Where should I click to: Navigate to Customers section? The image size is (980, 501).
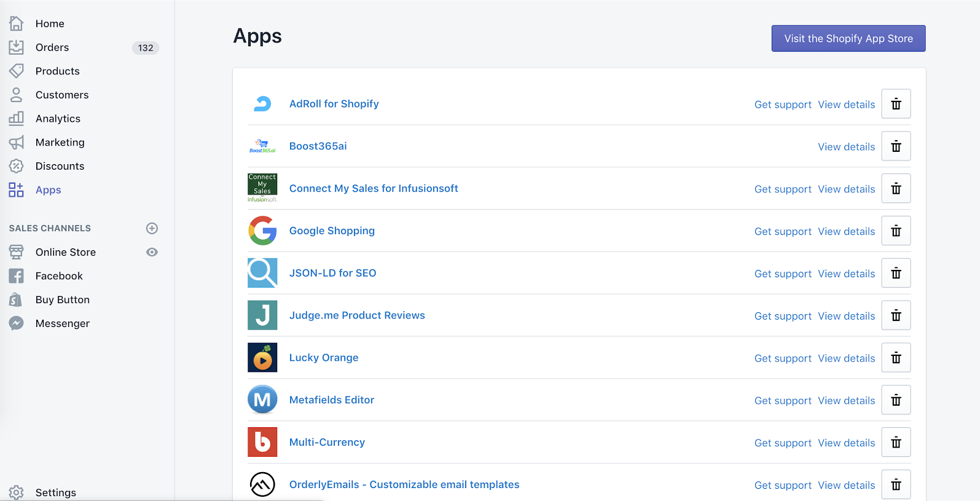62,95
